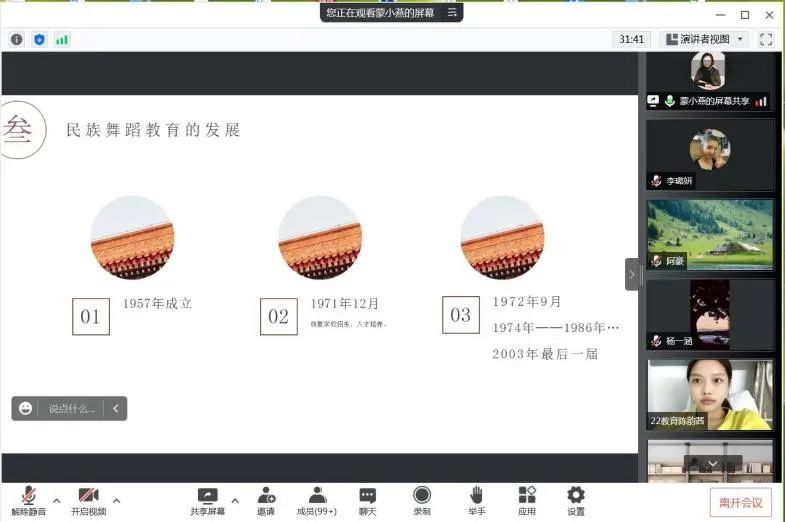Raise hand with 举手 icon

476,500
